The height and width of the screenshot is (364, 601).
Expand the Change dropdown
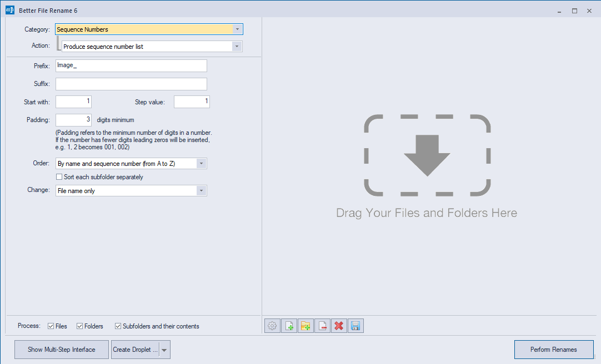(131, 191)
